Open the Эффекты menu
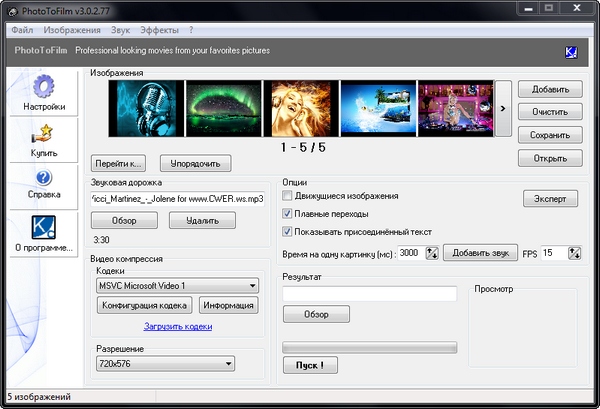The height and width of the screenshot is (409, 600). tap(158, 31)
